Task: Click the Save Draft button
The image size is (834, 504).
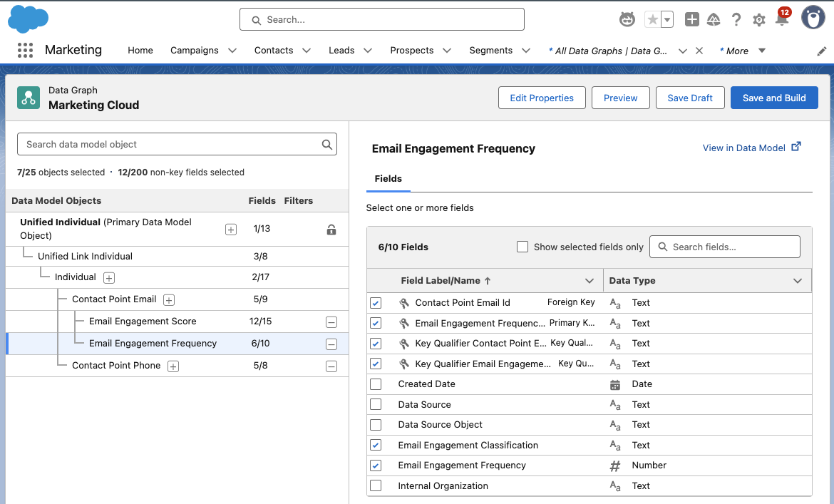Action: point(690,98)
